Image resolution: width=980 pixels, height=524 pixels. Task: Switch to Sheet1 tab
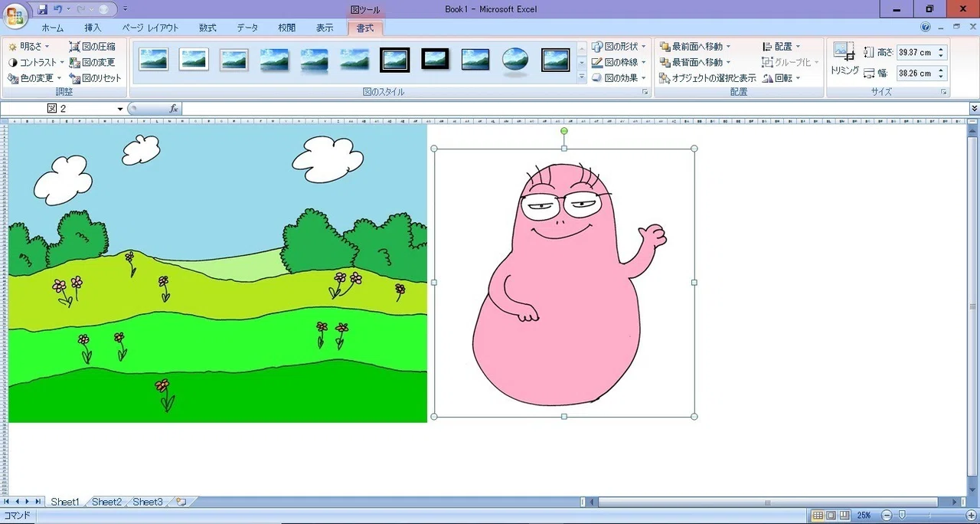64,502
